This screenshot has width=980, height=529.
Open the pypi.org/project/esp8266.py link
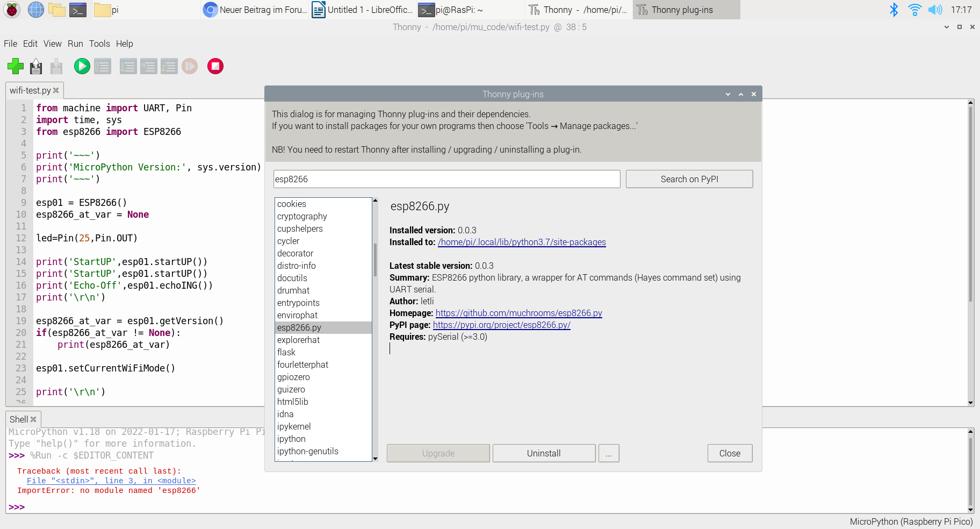tap(502, 325)
